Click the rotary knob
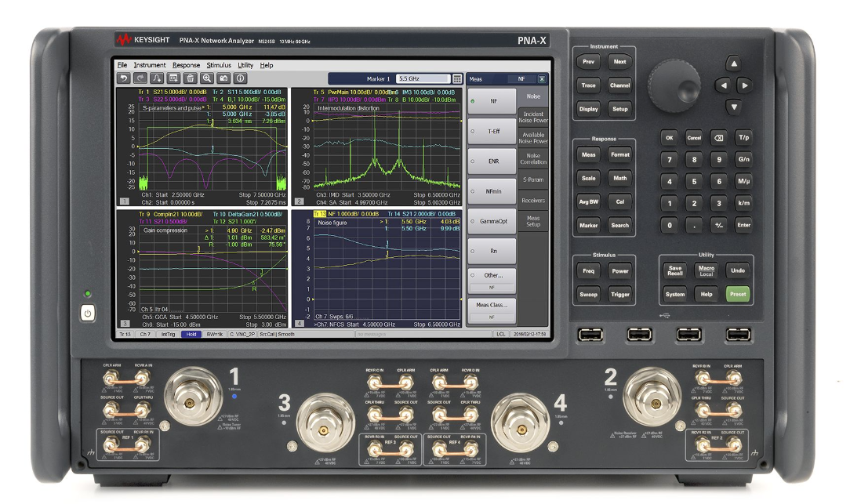 click(675, 85)
